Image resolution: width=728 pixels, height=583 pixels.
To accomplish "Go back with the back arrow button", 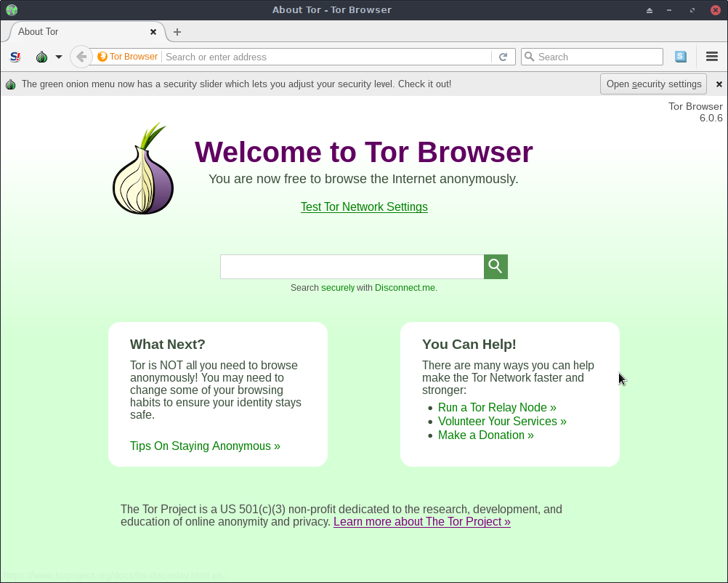I will coord(81,57).
